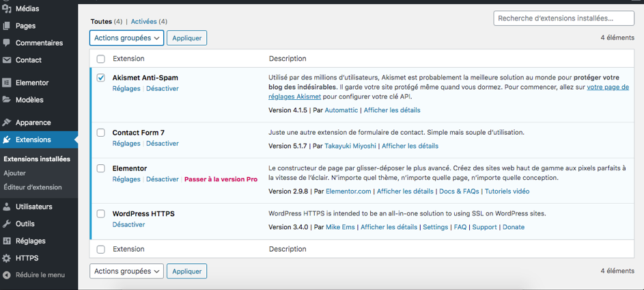Click the Modèles folder icon
644x290 pixels.
pyautogui.click(x=6, y=100)
